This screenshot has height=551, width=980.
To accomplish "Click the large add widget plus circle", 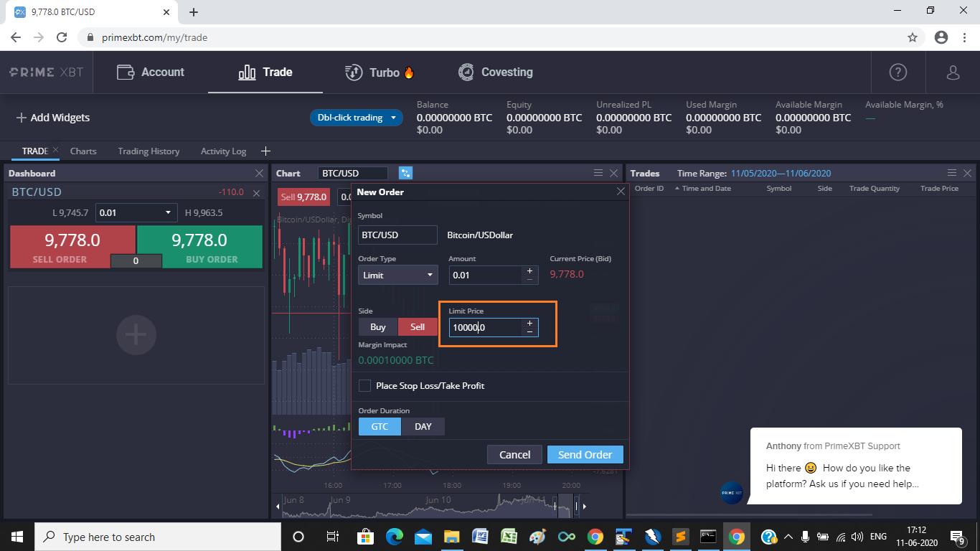I will point(136,334).
